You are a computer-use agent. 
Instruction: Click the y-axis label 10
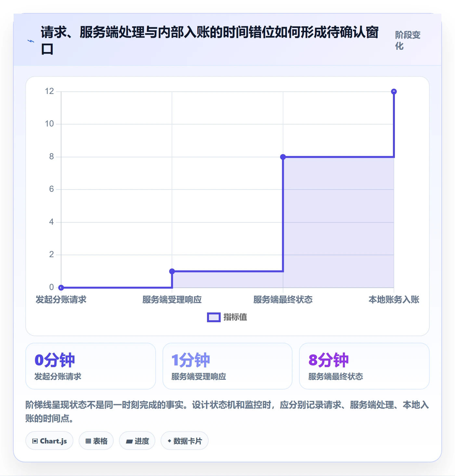(x=49, y=124)
